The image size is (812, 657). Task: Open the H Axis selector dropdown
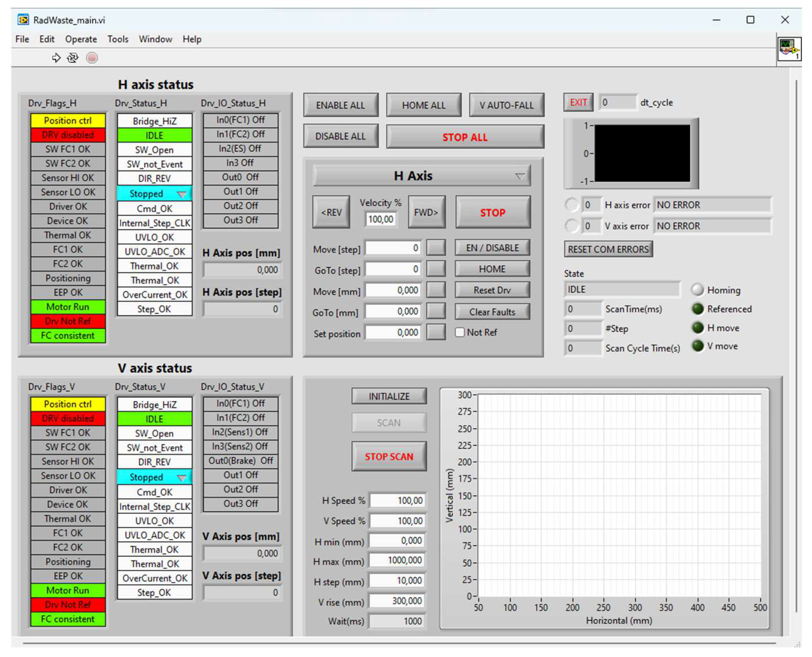519,176
